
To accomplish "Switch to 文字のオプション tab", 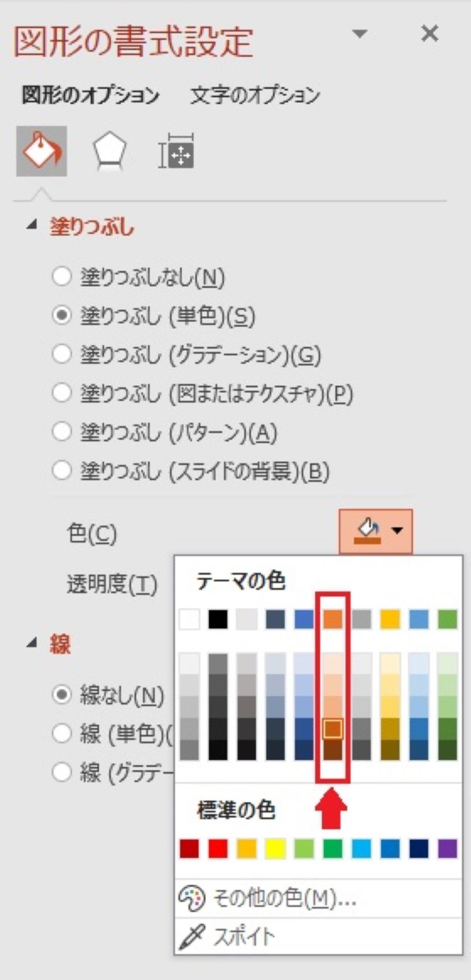I will [255, 96].
